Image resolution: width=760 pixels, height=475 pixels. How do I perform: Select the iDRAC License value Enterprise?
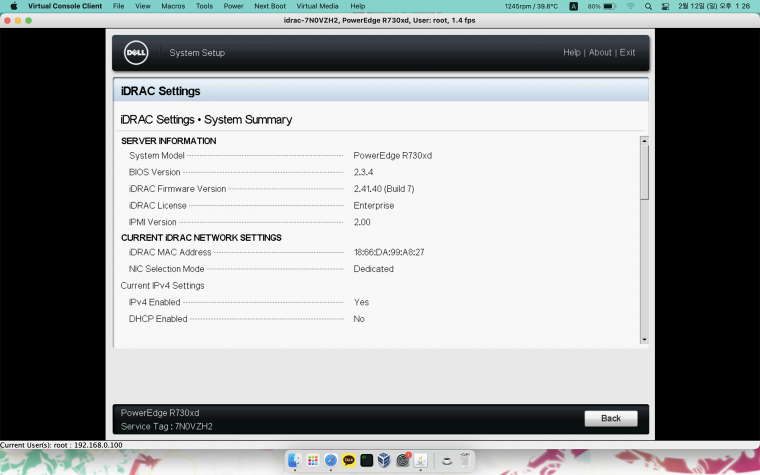[374, 206]
